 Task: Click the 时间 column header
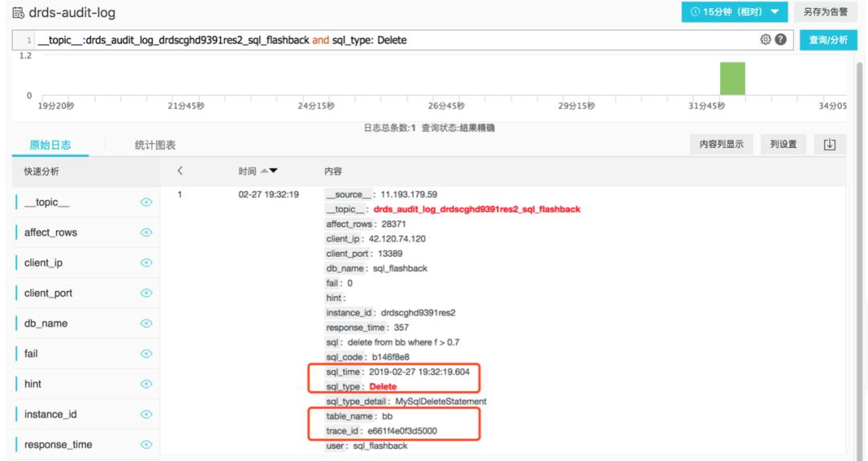248,171
